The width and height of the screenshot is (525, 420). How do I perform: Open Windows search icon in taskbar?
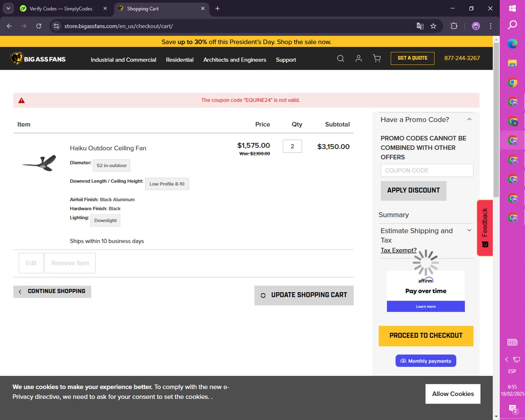[x=512, y=24]
